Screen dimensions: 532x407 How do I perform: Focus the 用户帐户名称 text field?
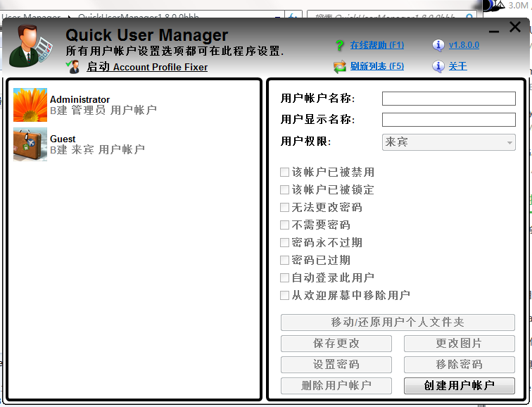[448, 99]
